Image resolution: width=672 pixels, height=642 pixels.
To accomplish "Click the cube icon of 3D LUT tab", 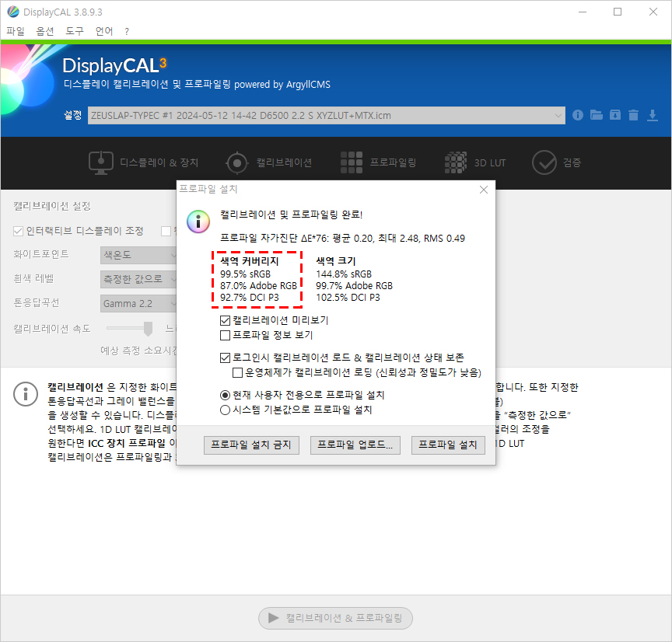I will pos(456,162).
